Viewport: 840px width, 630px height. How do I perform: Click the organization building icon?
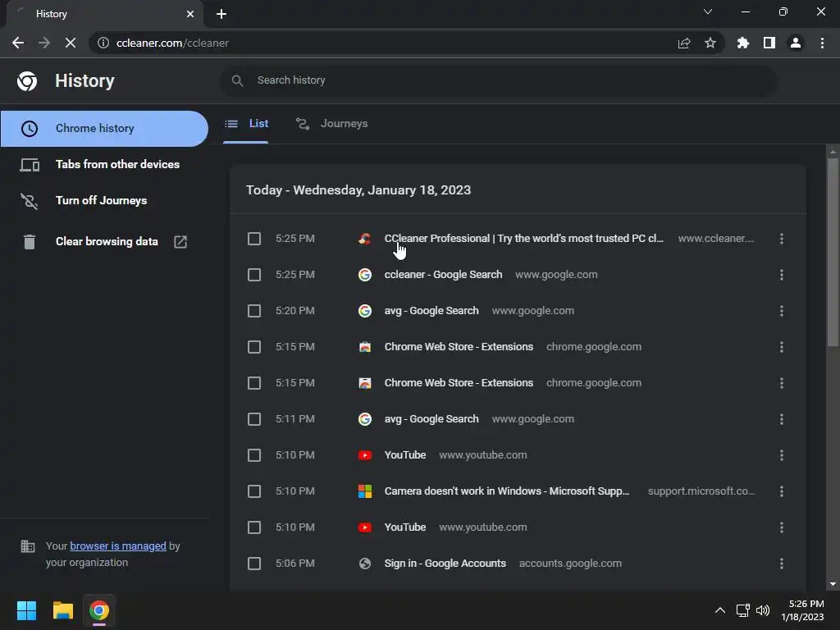click(x=27, y=546)
